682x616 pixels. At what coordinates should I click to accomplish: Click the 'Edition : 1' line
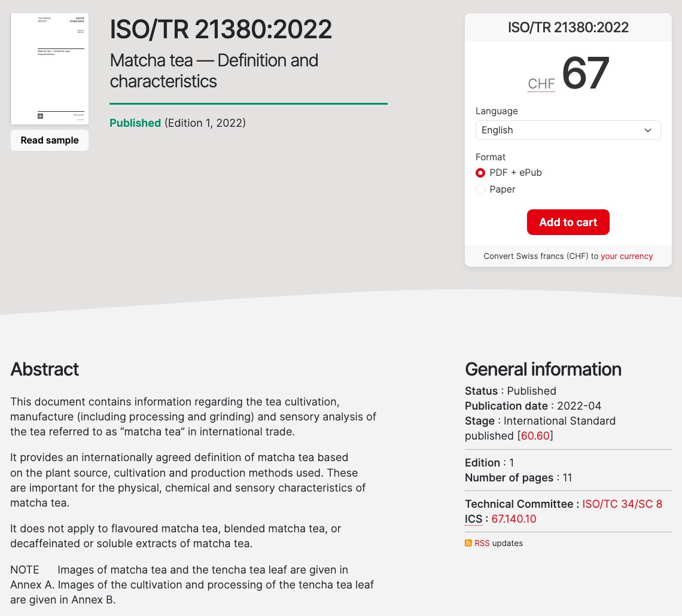click(x=489, y=462)
